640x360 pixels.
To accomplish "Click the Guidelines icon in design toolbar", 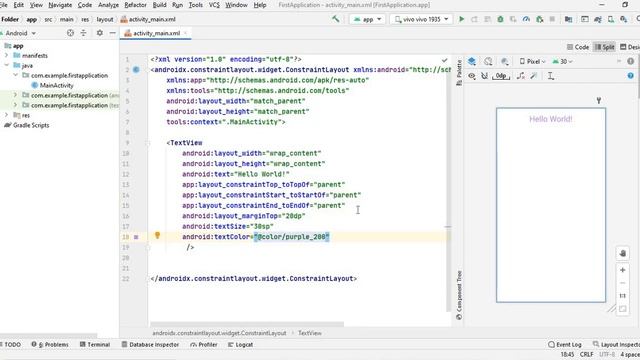I will pos(551,76).
